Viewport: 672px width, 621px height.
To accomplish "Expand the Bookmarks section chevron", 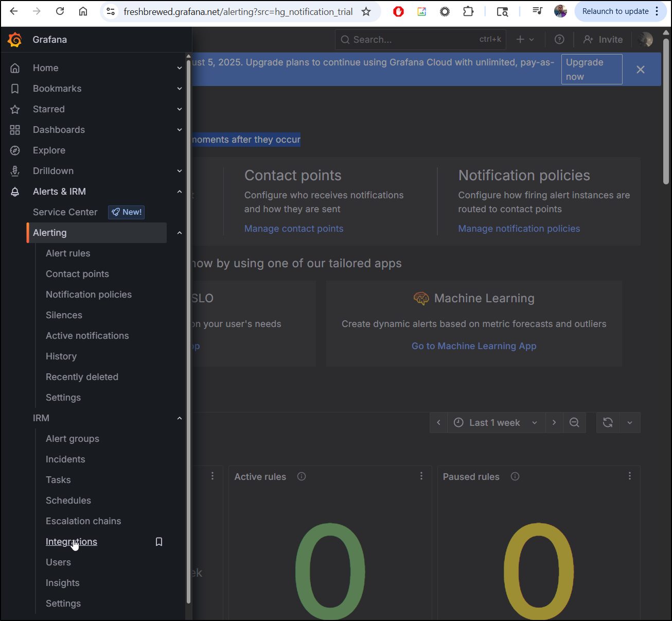I will coord(180,89).
